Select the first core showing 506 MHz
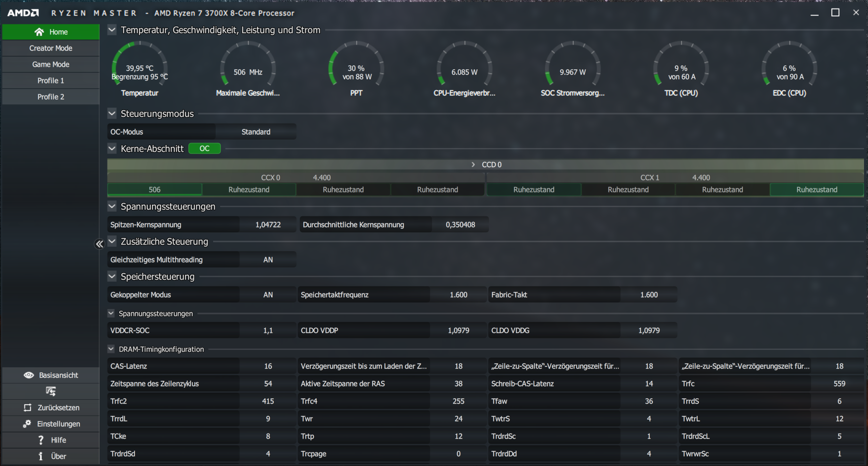Screen dimensions: 868x466 coord(154,189)
